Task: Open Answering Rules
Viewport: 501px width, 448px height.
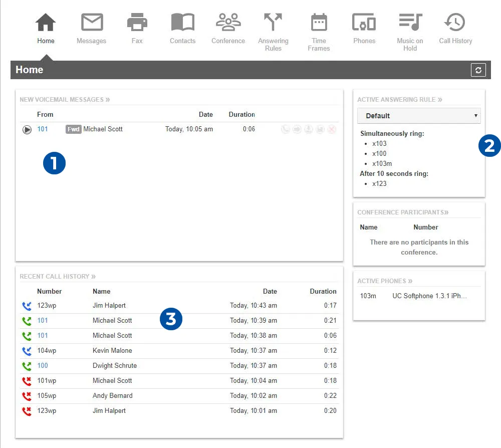Action: [273, 32]
